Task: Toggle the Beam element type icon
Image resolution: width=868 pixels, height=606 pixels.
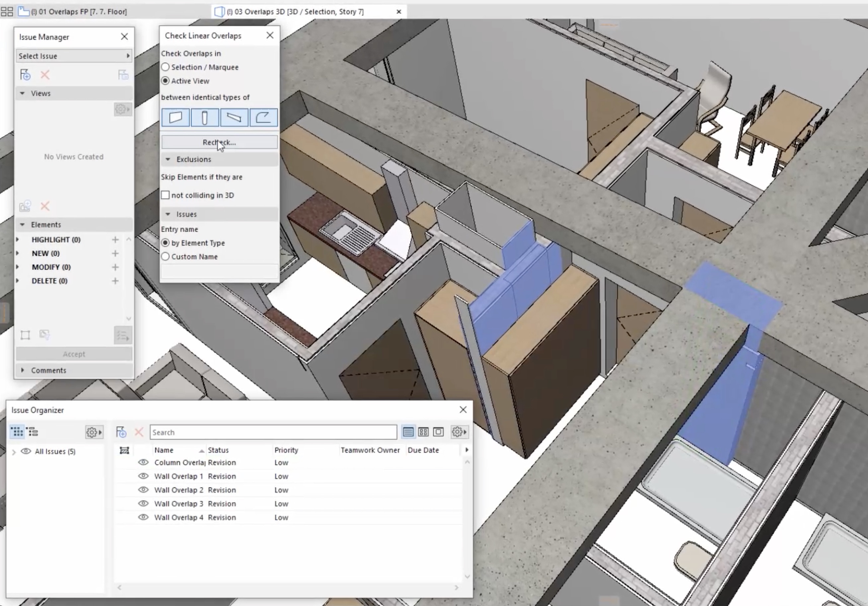Action: click(x=234, y=117)
